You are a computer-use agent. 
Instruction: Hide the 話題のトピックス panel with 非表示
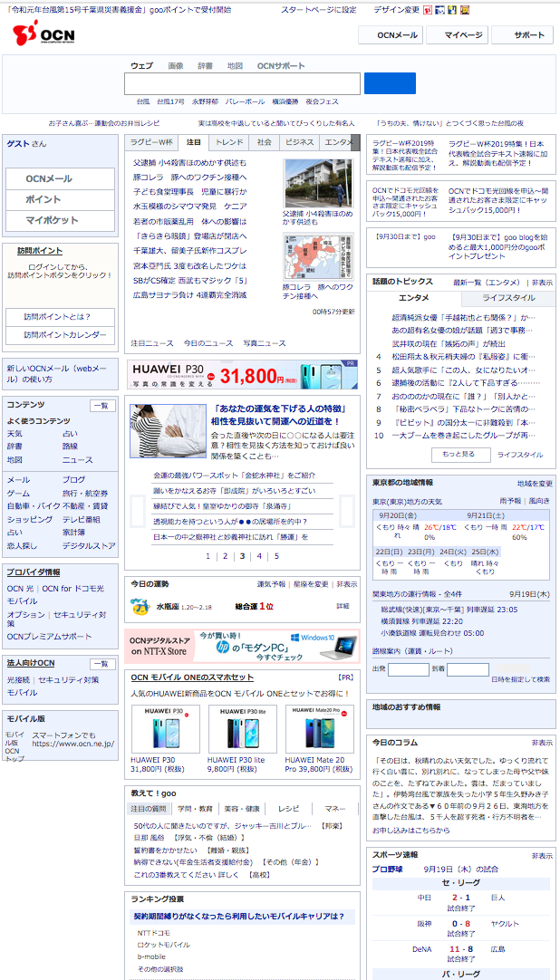[x=542, y=283]
